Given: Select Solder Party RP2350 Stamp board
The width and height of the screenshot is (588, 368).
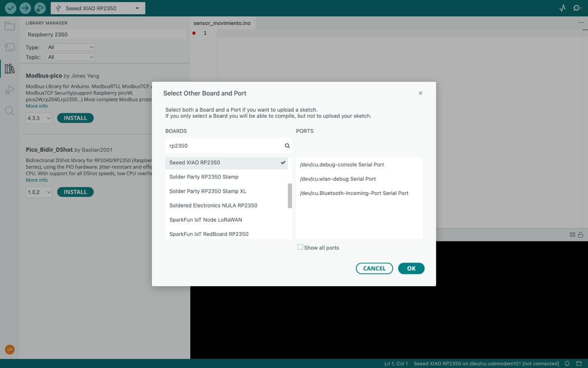Looking at the screenshot, I should coord(226,177).
